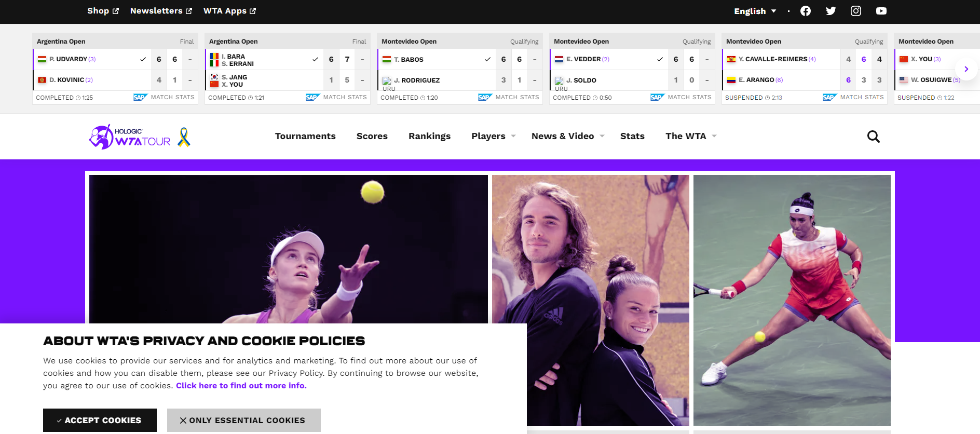Click the Shop external link icon
This screenshot has width=980, height=434.
116,11
